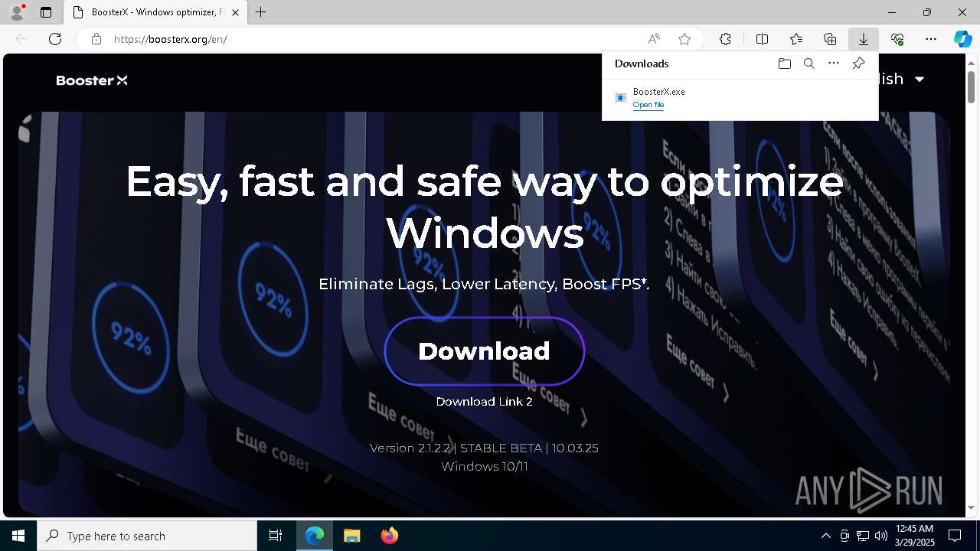Open the downloads folder icon
The width and height of the screenshot is (980, 551).
point(784,64)
